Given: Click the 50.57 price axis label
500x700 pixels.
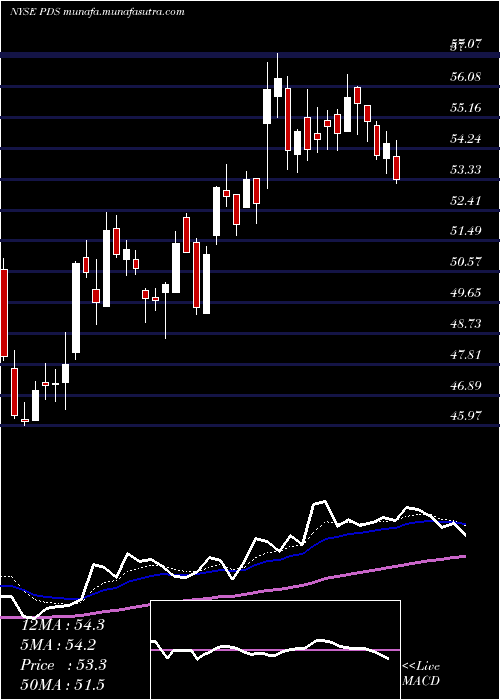Looking at the screenshot, I should click(x=465, y=262).
